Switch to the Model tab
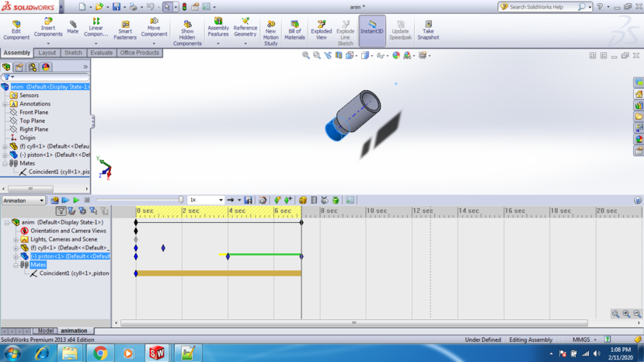 point(46,331)
